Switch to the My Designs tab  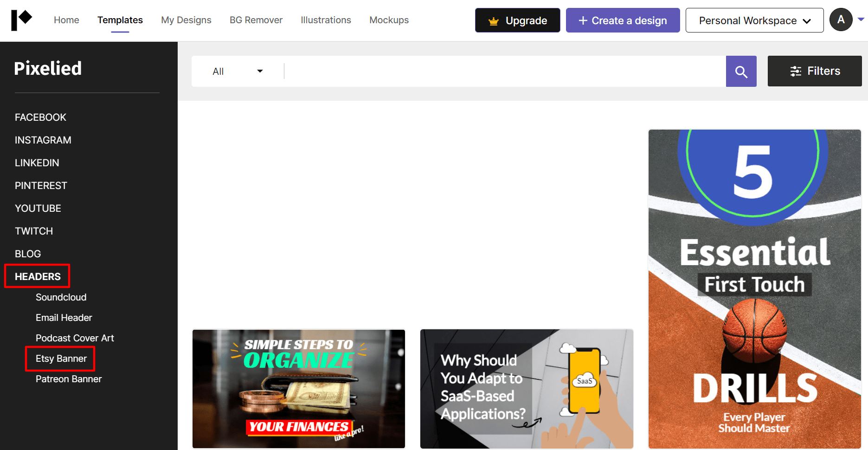pos(186,20)
